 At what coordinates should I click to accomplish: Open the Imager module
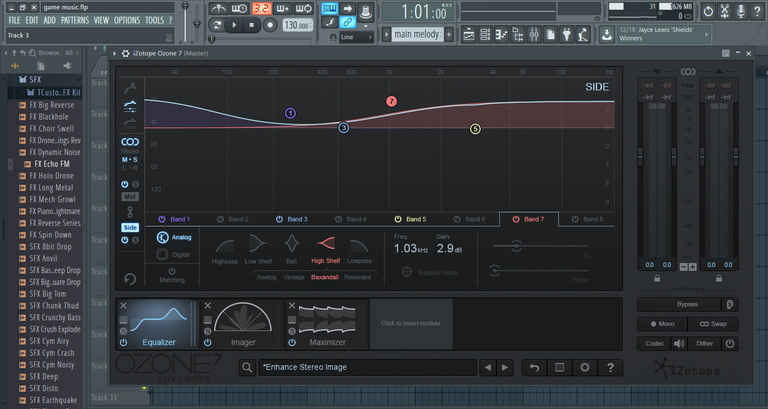pos(242,324)
